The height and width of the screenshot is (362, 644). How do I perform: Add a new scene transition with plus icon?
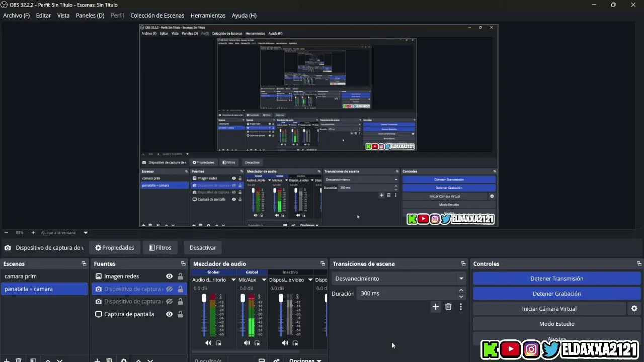click(436, 307)
